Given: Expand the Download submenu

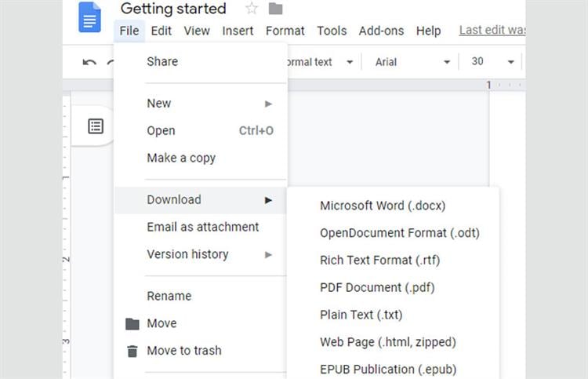Looking at the screenshot, I should point(201,200).
